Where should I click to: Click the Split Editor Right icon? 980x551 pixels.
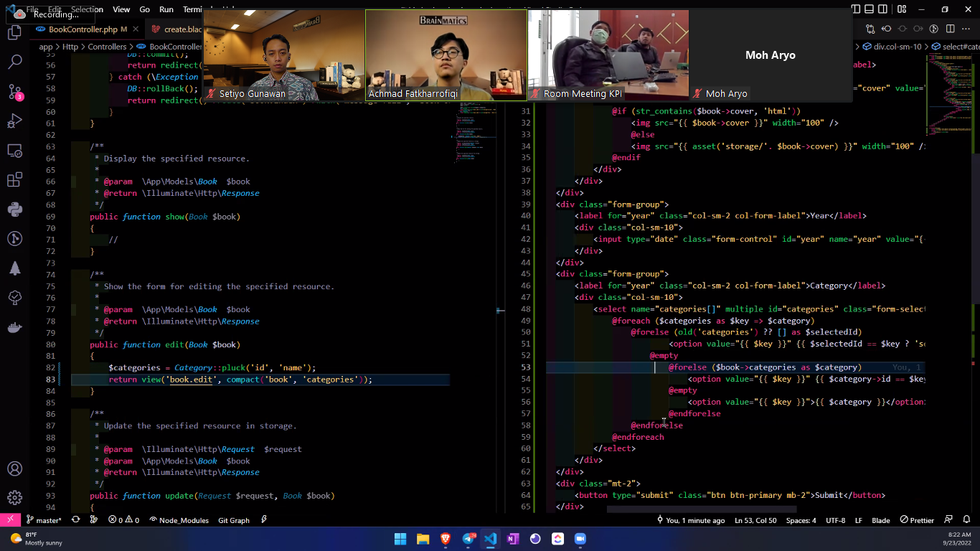(x=951, y=29)
